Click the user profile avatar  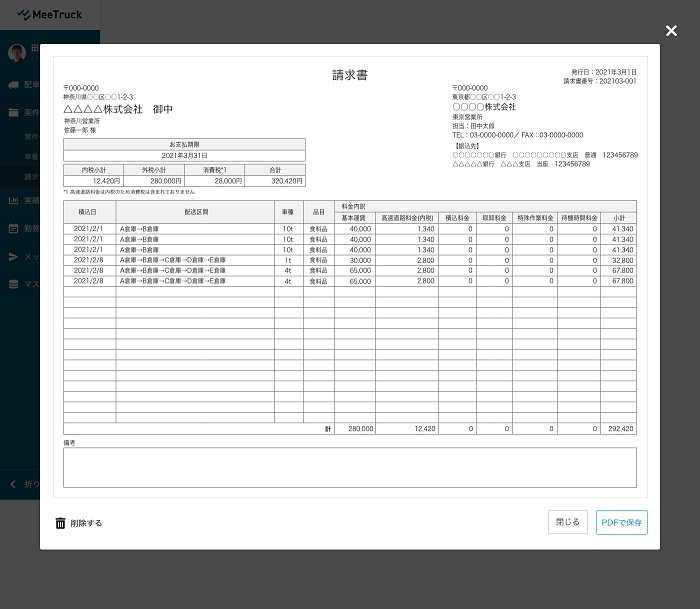(x=16, y=52)
